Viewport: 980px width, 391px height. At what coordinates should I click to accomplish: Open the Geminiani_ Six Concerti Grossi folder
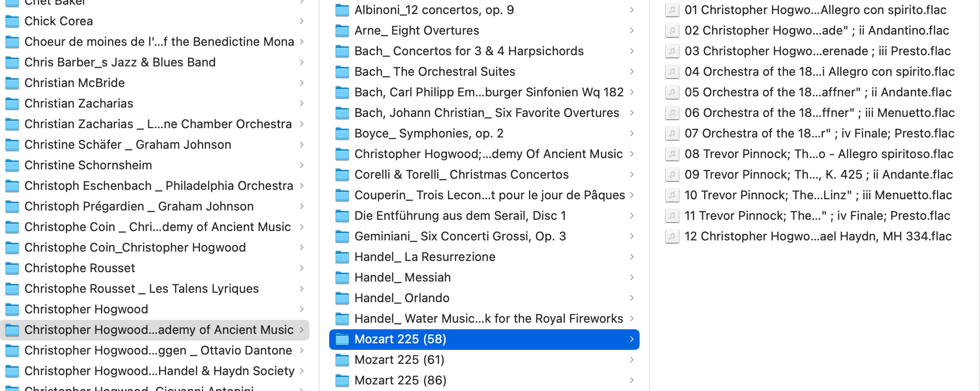coord(484,236)
